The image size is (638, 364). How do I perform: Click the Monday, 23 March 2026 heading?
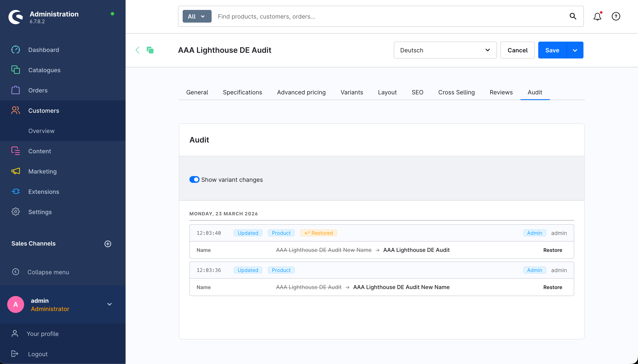223,213
